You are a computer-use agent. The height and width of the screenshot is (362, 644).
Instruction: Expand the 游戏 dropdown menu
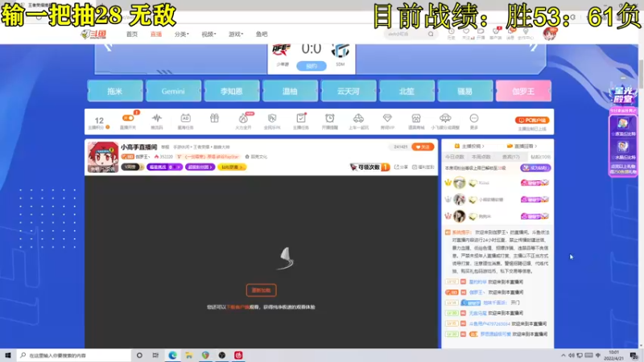[236, 34]
